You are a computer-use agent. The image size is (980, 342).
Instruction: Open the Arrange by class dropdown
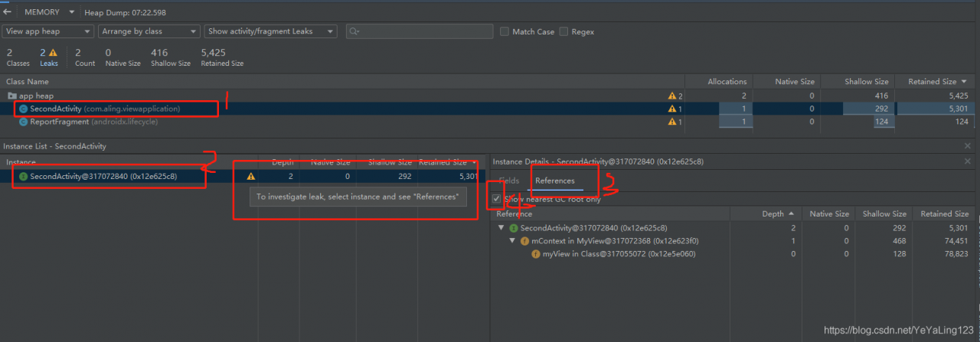(x=149, y=31)
